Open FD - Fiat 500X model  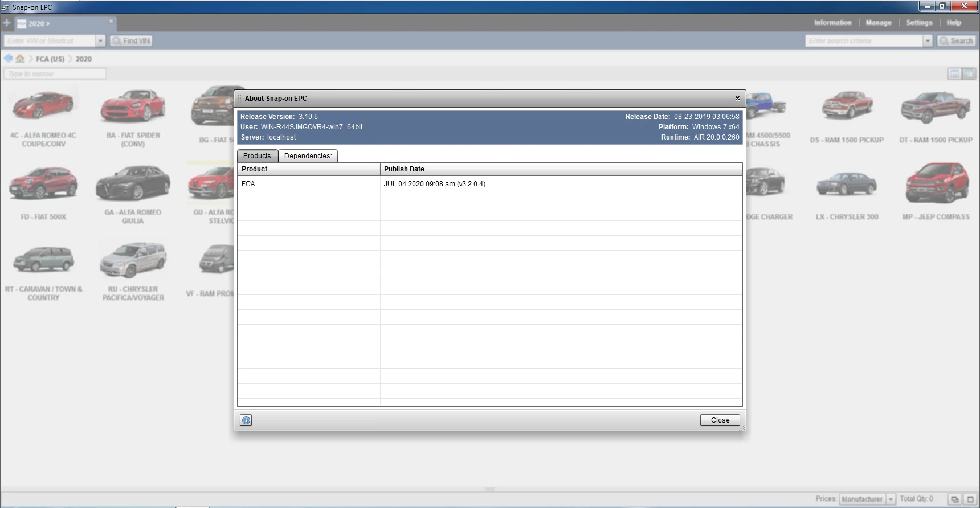click(43, 194)
